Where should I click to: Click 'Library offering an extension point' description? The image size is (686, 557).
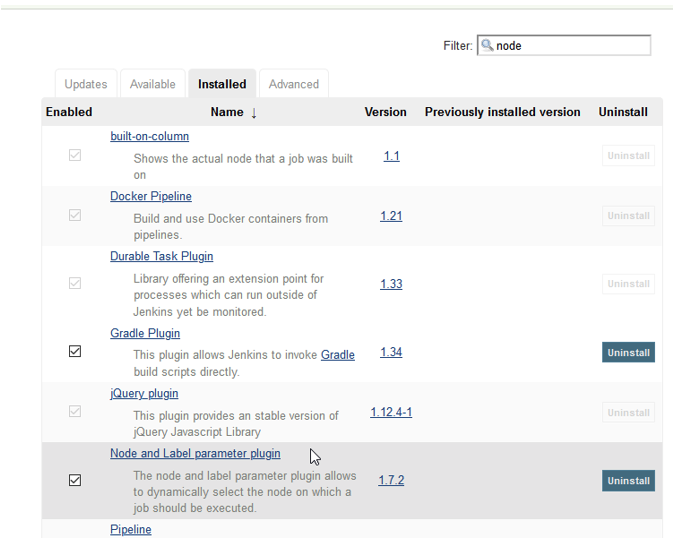tap(228, 294)
